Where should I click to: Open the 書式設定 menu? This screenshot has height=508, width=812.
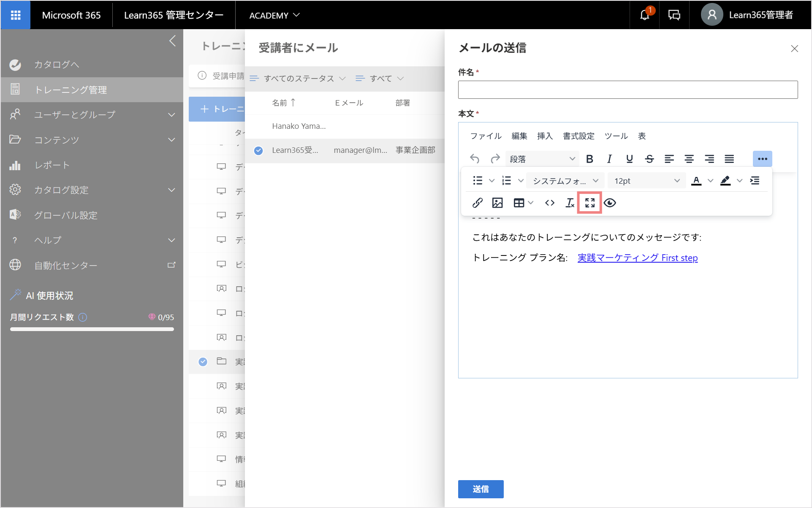click(x=578, y=136)
